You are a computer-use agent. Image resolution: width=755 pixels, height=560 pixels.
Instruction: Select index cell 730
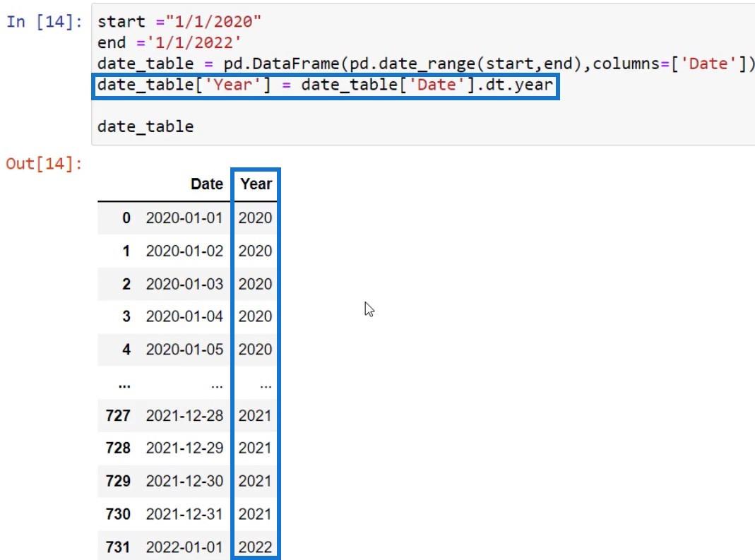click(118, 514)
